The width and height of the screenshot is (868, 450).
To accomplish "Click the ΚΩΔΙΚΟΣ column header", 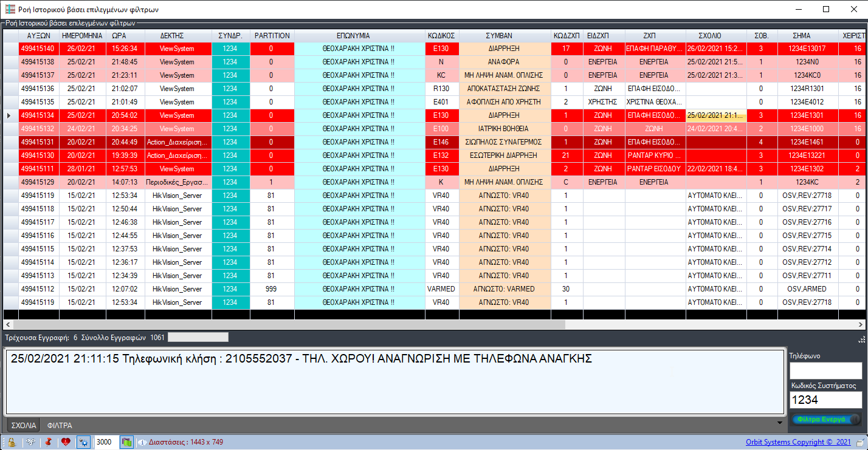I will pyautogui.click(x=441, y=36).
